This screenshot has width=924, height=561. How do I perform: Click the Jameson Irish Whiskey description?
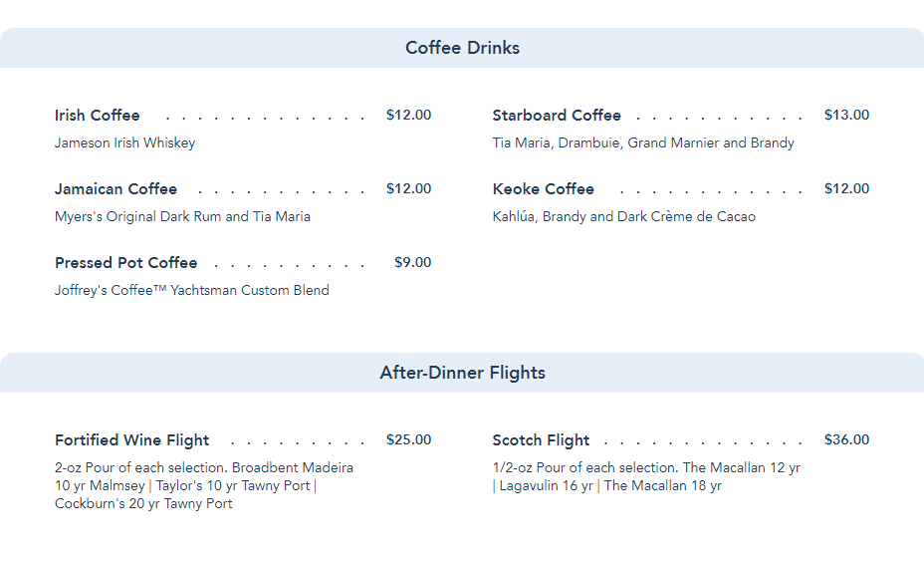click(x=124, y=142)
